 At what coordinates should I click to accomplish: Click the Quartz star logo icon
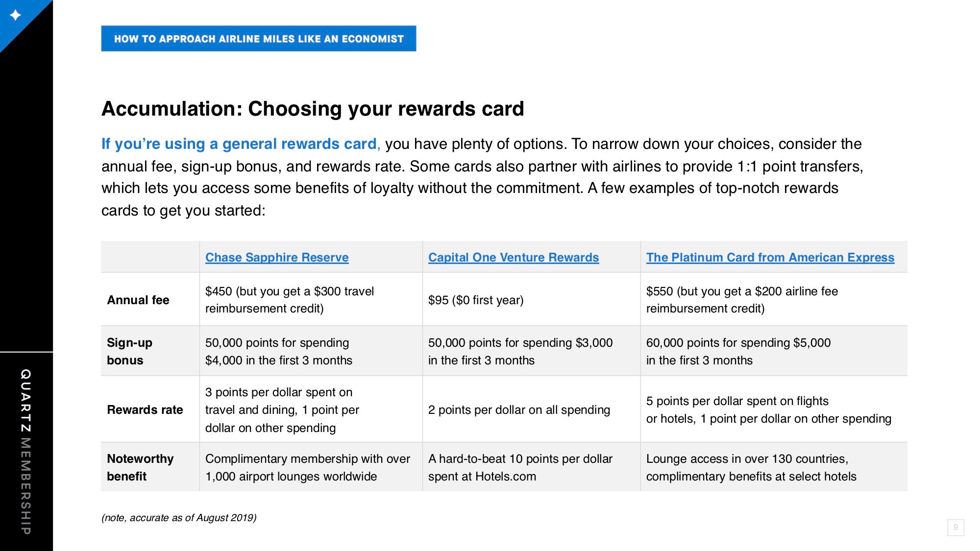[16, 15]
